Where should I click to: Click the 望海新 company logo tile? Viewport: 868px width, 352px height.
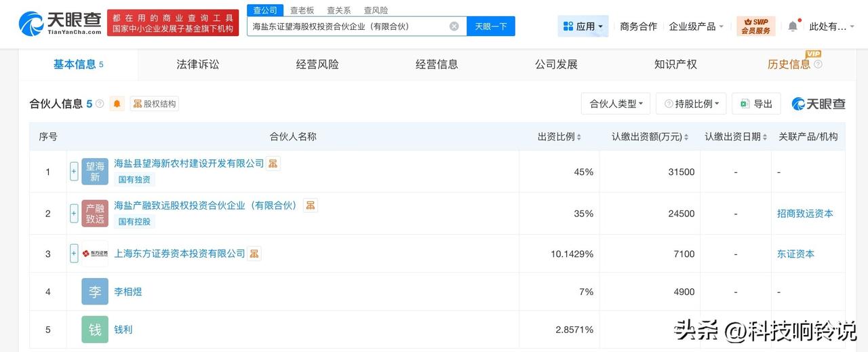point(95,172)
